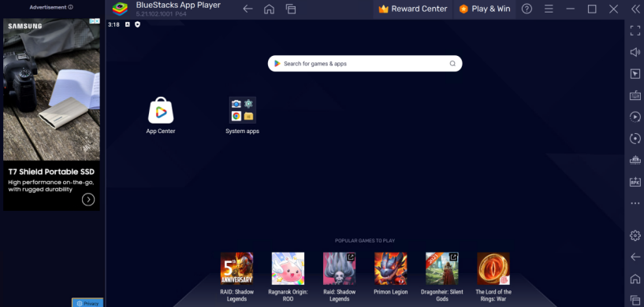Viewport: 644px width, 307px height.
Task: Toggle fullscreen mode in sidebar
Action: [x=635, y=31]
